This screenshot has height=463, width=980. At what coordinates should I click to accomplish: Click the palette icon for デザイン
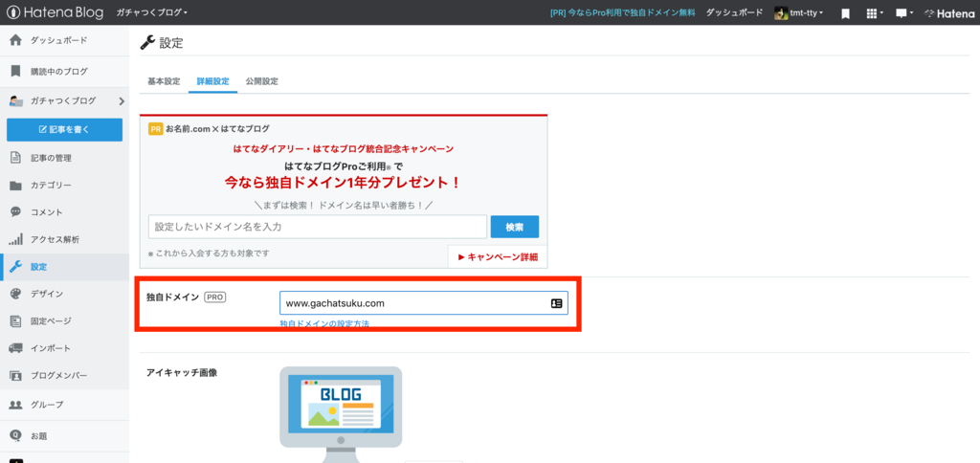[x=16, y=294]
